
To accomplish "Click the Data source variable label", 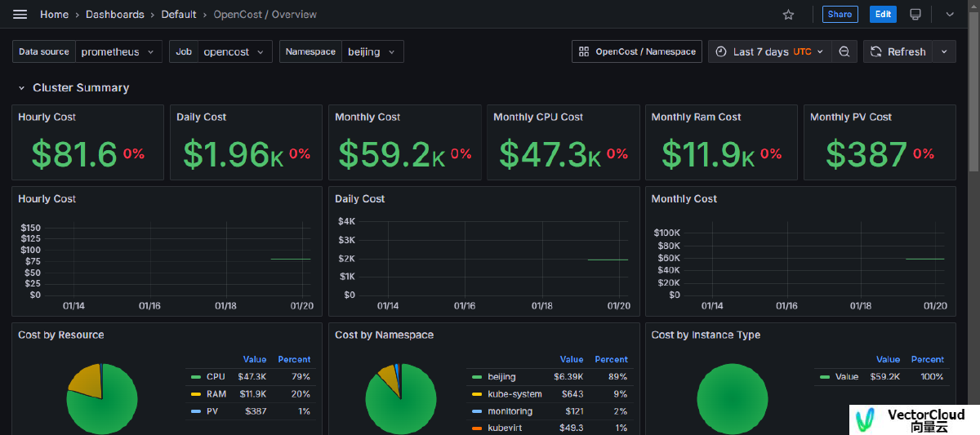I will (44, 51).
